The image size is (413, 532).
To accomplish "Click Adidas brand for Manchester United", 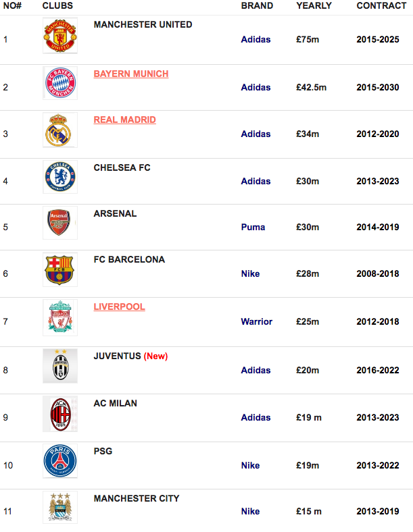I will [x=256, y=39].
